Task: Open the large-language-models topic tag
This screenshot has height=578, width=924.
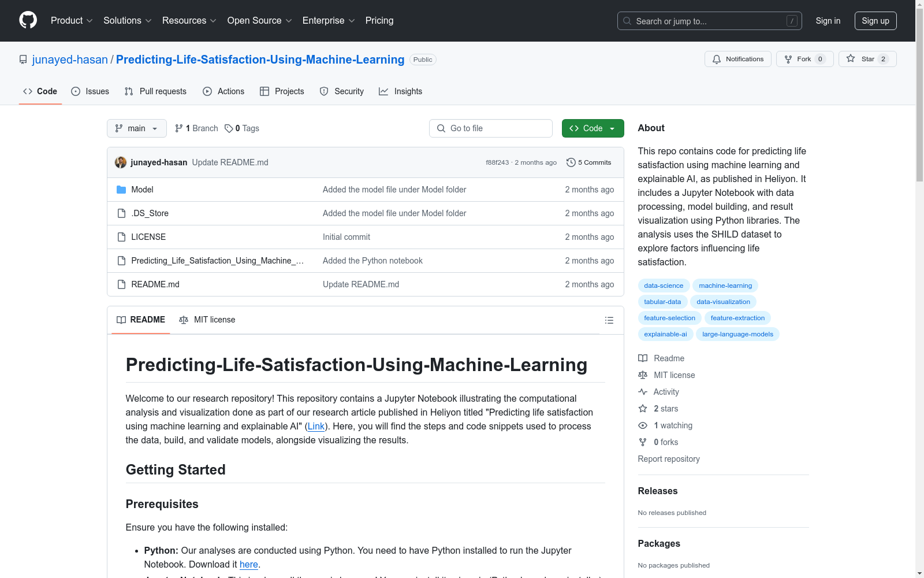Action: pyautogui.click(x=737, y=334)
